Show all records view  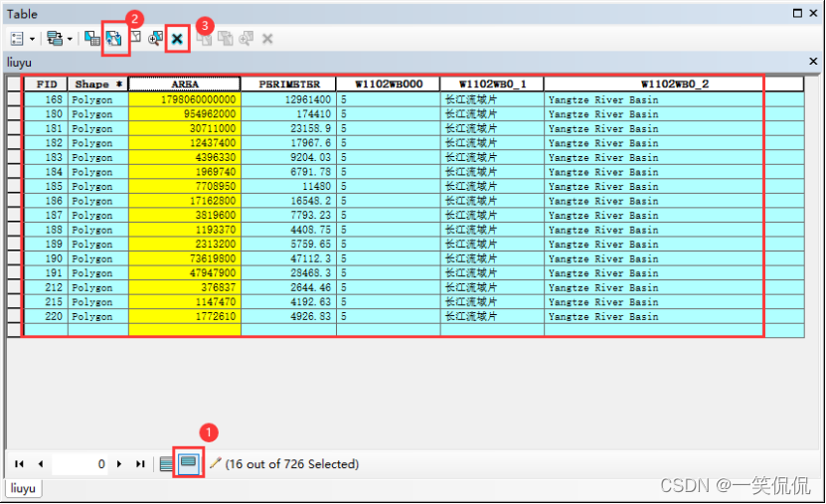pyautogui.click(x=166, y=464)
